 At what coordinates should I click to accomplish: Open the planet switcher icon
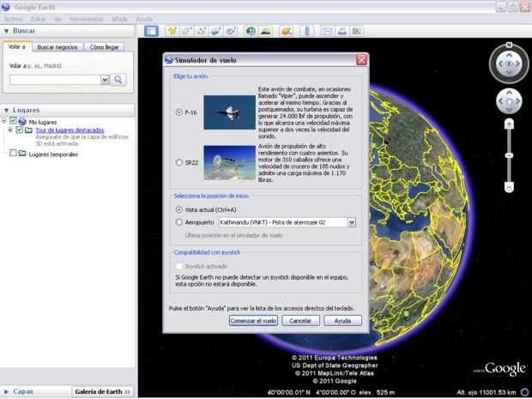point(287,31)
